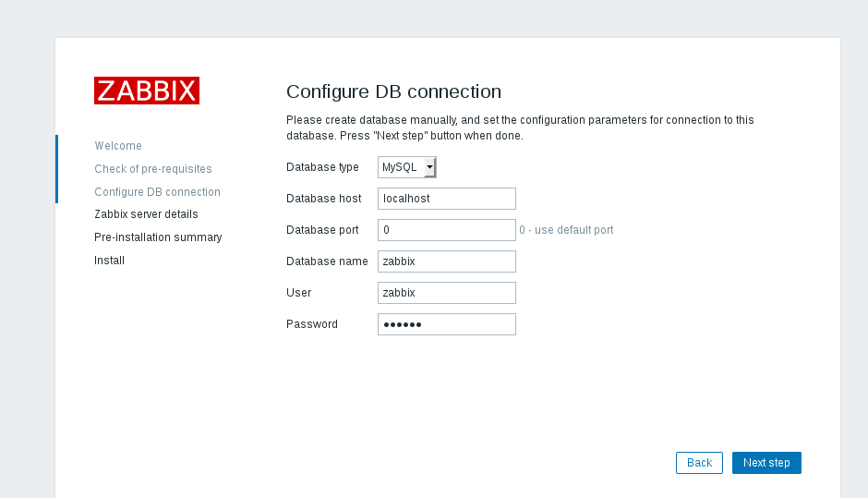Open the Database type dropdown
This screenshot has height=498, width=868.
(407, 167)
